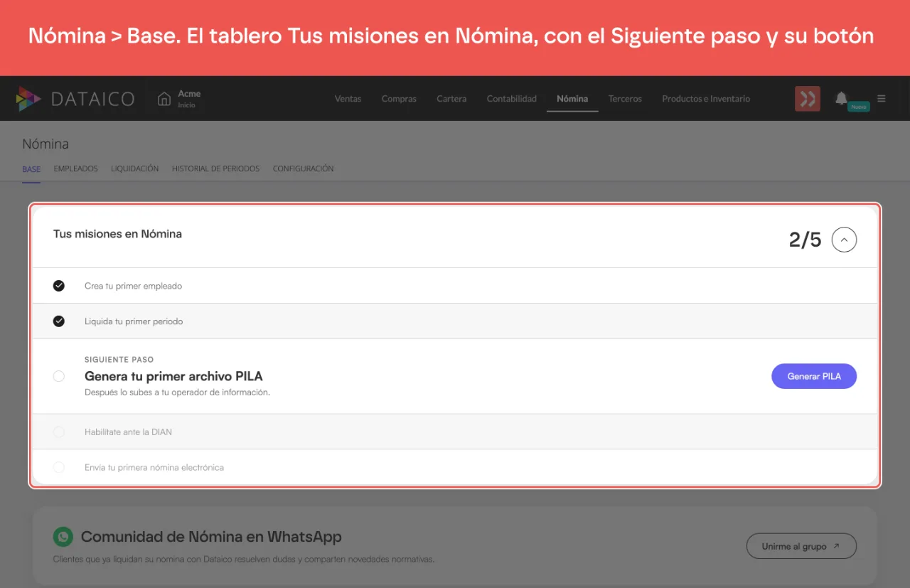Select the Nómina menu item
This screenshot has height=588, width=910.
572,99
